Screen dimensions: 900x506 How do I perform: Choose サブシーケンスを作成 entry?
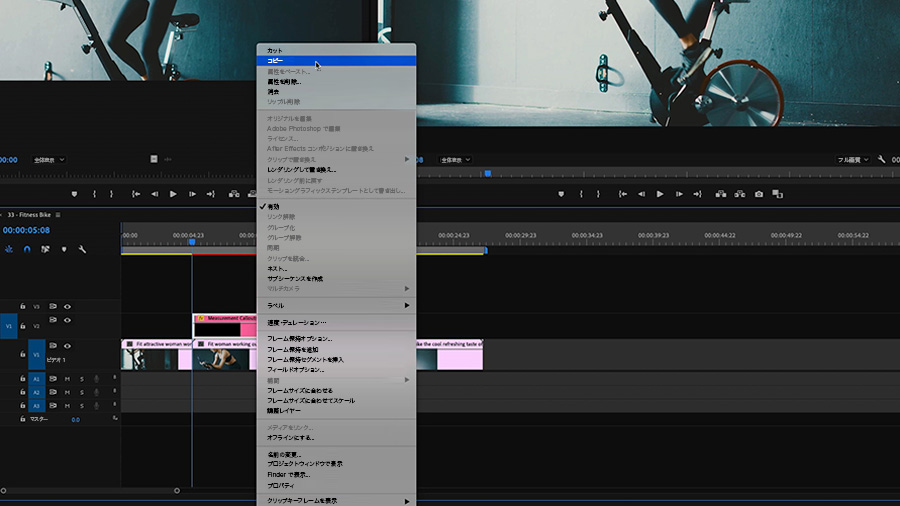[x=336, y=279]
